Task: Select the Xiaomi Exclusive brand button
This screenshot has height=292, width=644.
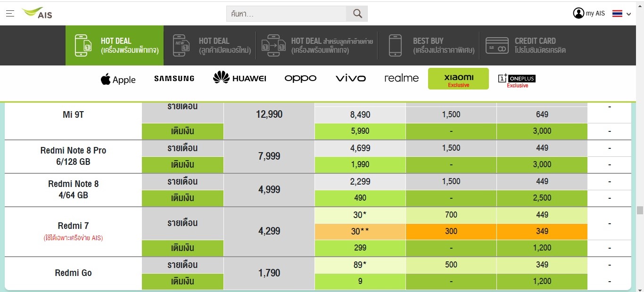Action: point(458,79)
